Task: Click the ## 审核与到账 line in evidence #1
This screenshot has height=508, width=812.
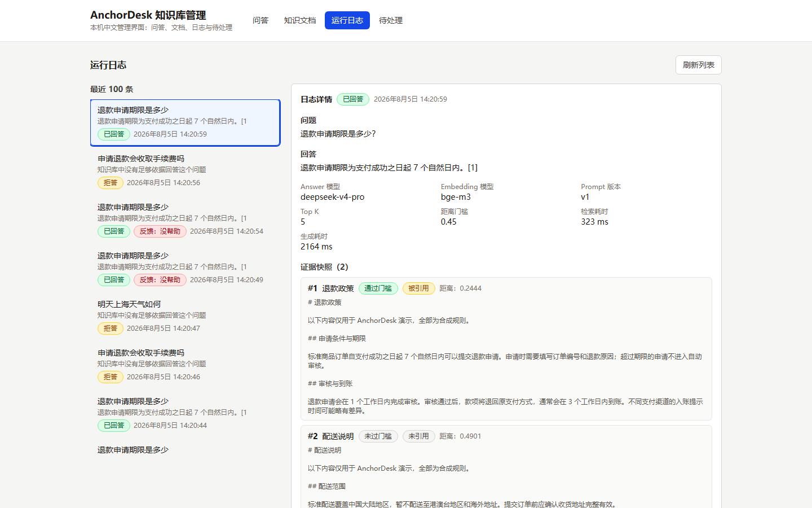Action: [330, 384]
